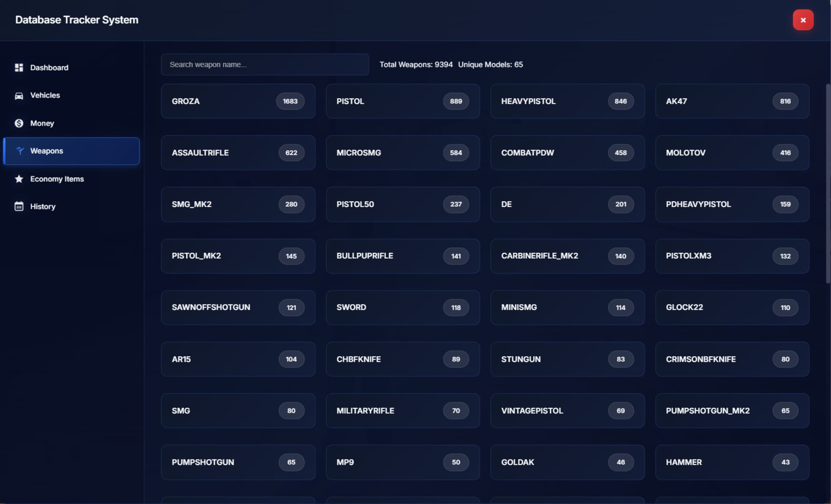Click the DE weapon card

tap(567, 204)
